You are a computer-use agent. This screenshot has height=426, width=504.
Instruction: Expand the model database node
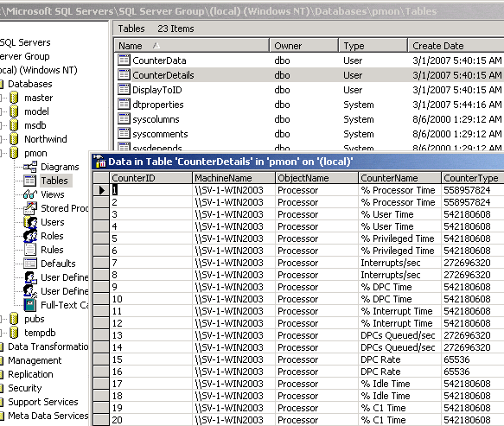(x=1, y=111)
